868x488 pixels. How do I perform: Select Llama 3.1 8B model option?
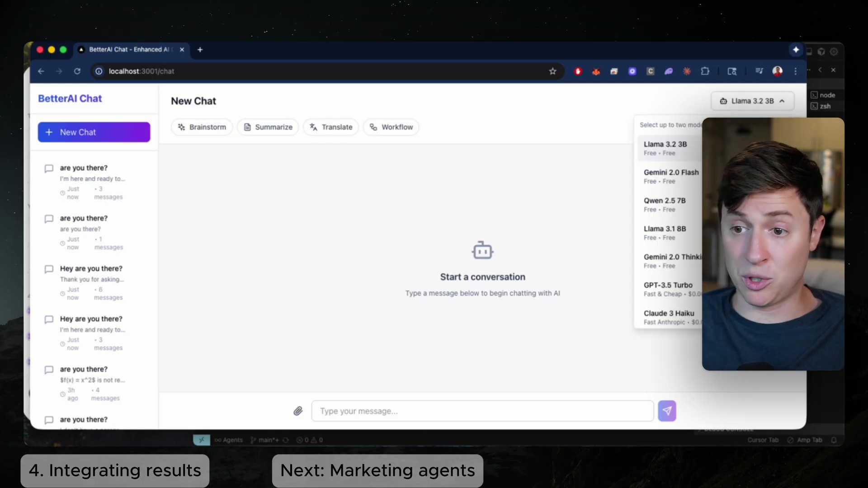pyautogui.click(x=670, y=233)
